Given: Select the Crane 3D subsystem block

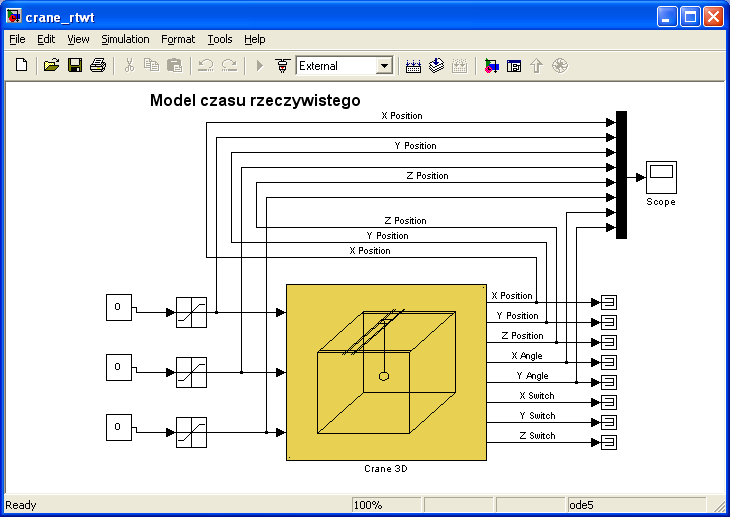Looking at the screenshot, I should tap(386, 372).
